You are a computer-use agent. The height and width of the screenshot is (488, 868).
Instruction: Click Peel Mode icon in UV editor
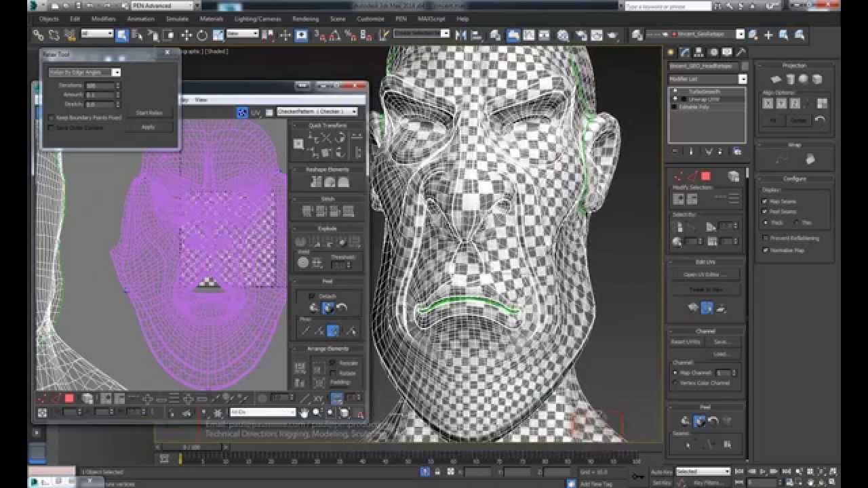(x=328, y=308)
